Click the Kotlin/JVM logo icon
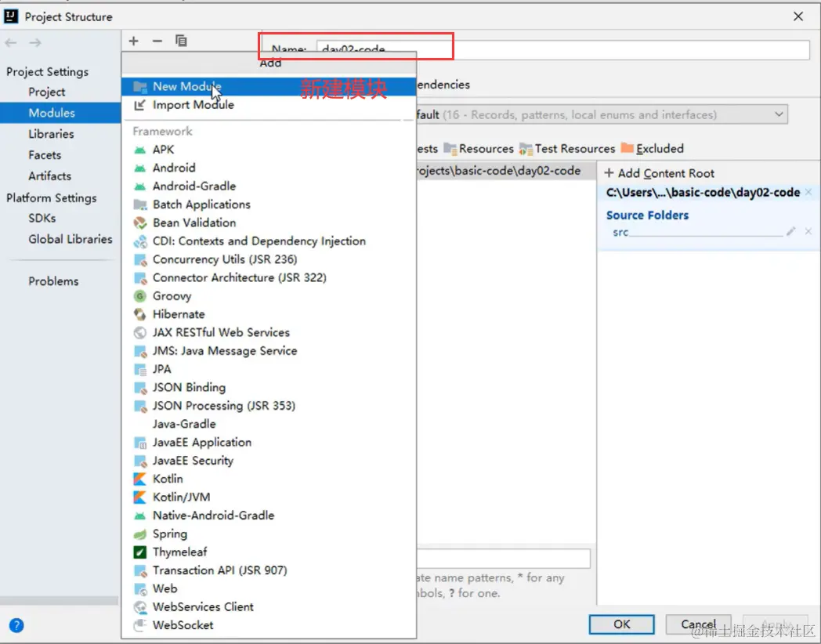The width and height of the screenshot is (821, 644). click(x=139, y=497)
